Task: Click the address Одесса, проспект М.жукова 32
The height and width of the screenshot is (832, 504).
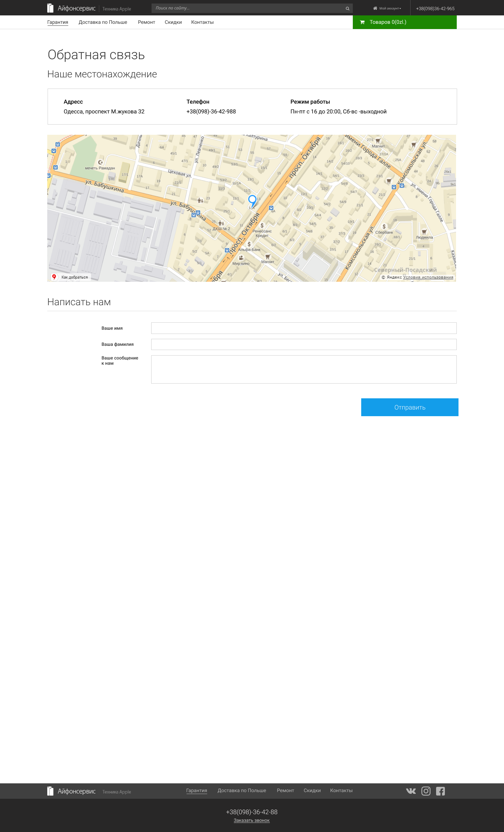Action: coord(104,111)
